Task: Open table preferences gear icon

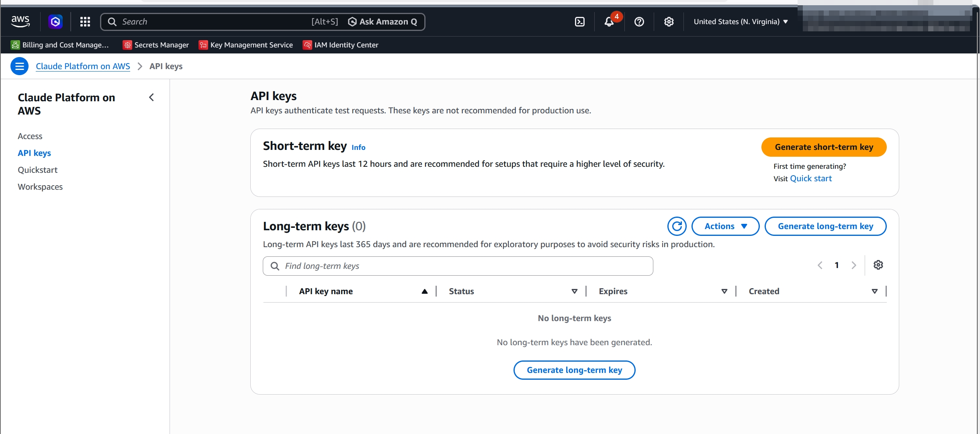Action: tap(878, 265)
